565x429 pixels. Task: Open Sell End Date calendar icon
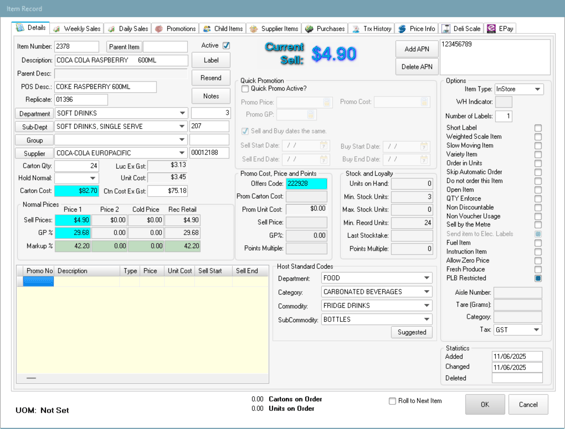(324, 159)
